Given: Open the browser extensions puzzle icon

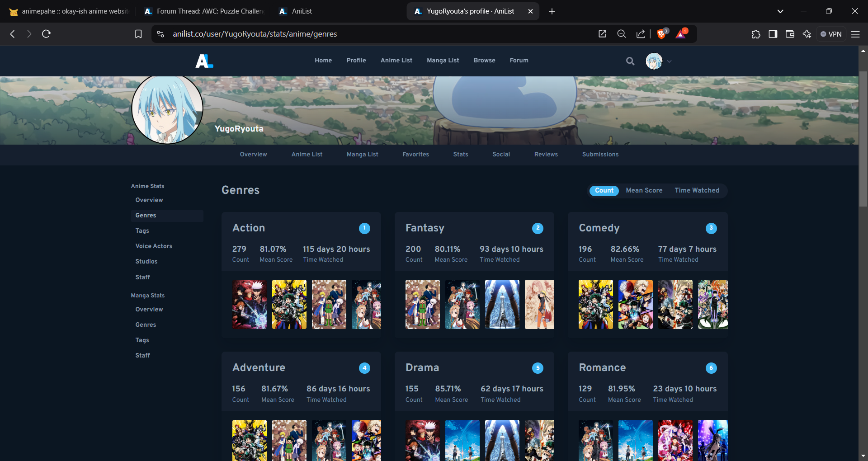Looking at the screenshot, I should click(x=756, y=34).
